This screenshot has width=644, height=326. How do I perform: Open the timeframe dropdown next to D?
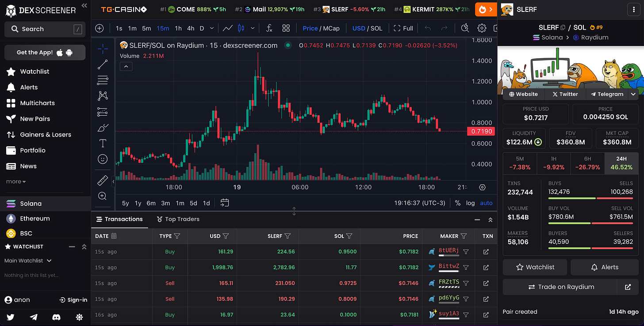coord(212,28)
